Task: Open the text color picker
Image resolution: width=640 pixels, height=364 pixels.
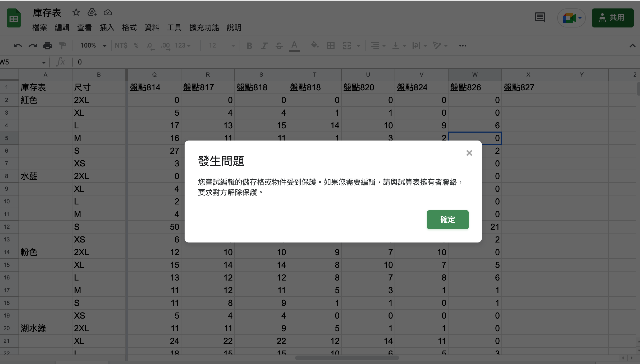Action: click(294, 45)
